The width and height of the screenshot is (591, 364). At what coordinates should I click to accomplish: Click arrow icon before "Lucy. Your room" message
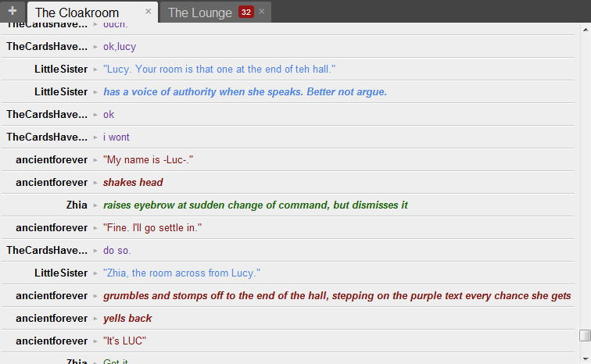[x=95, y=70]
